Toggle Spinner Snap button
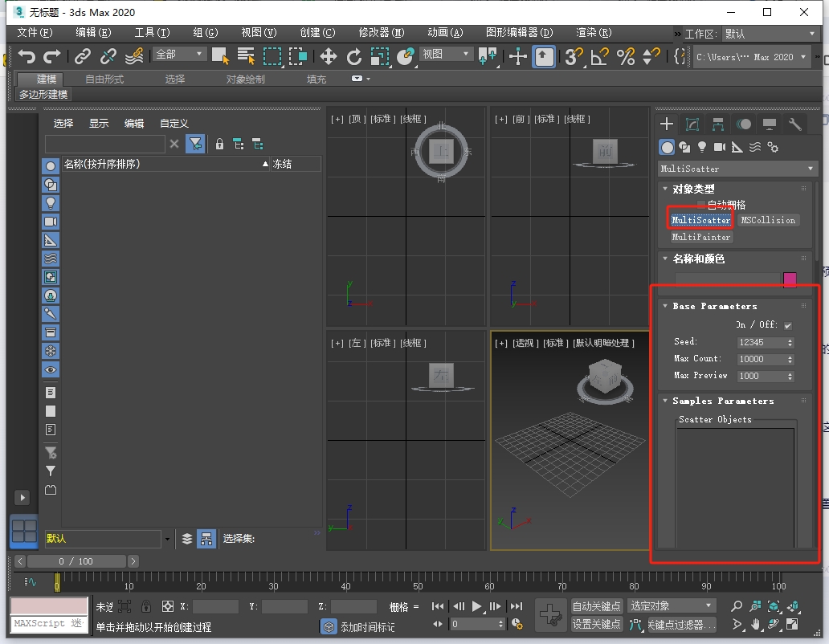The height and width of the screenshot is (644, 829). 651,56
